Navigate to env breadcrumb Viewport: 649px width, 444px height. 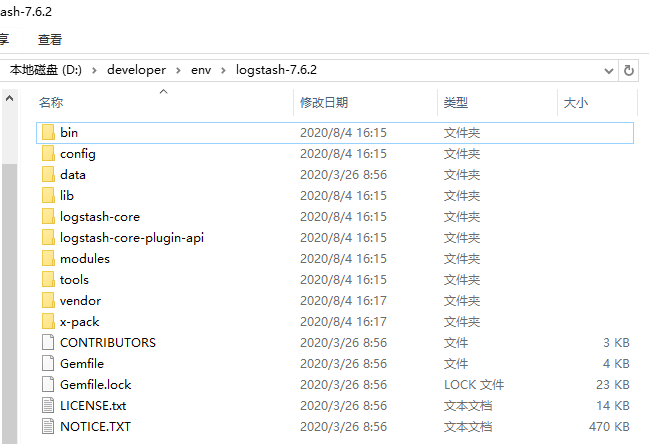(x=201, y=70)
